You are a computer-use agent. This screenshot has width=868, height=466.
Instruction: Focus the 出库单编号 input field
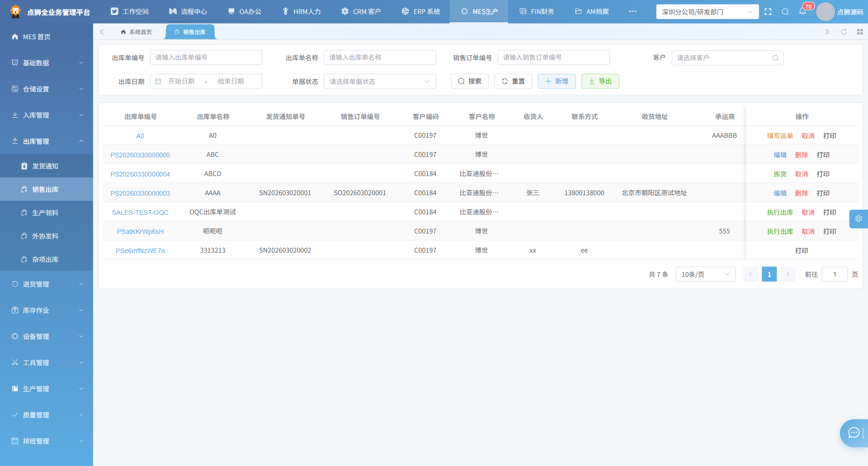click(206, 57)
